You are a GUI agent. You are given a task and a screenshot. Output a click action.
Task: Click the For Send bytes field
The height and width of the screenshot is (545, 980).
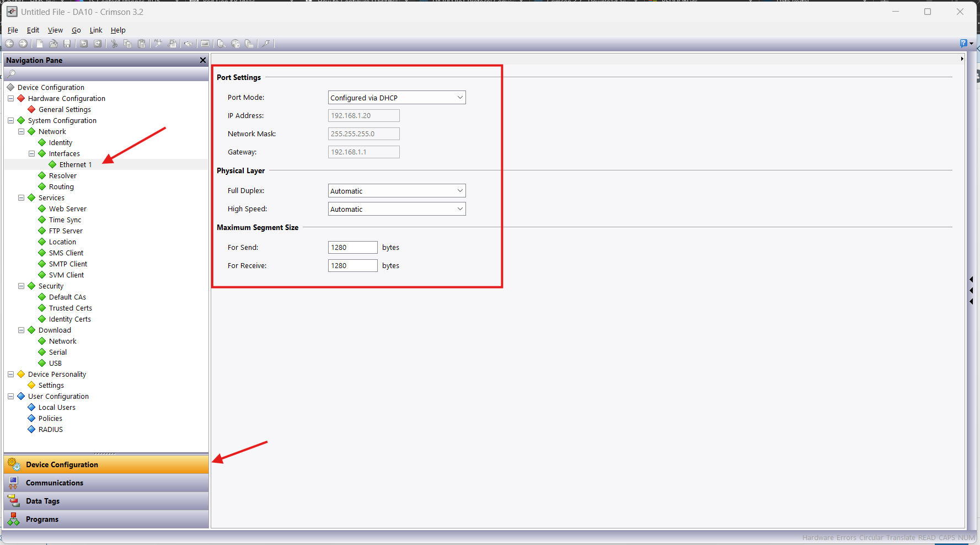point(352,248)
